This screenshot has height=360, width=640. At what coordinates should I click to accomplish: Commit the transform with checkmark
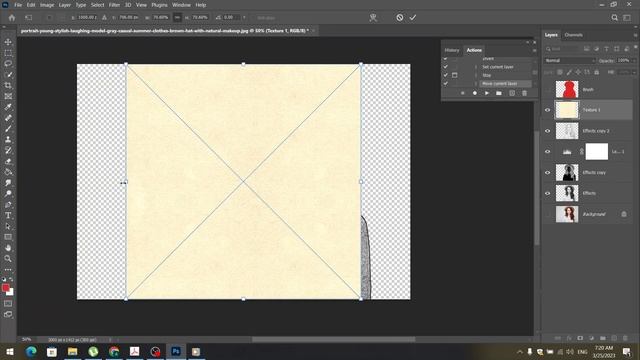(413, 18)
